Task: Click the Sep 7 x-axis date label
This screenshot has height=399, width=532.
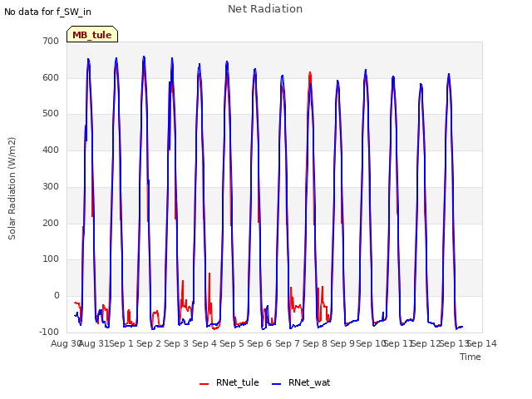Action: coord(288,343)
